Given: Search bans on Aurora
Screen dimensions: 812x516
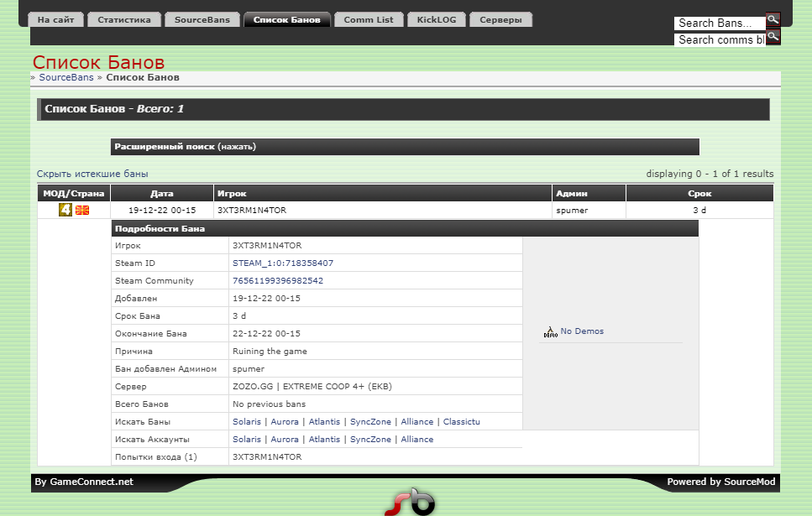Looking at the screenshot, I should (285, 421).
